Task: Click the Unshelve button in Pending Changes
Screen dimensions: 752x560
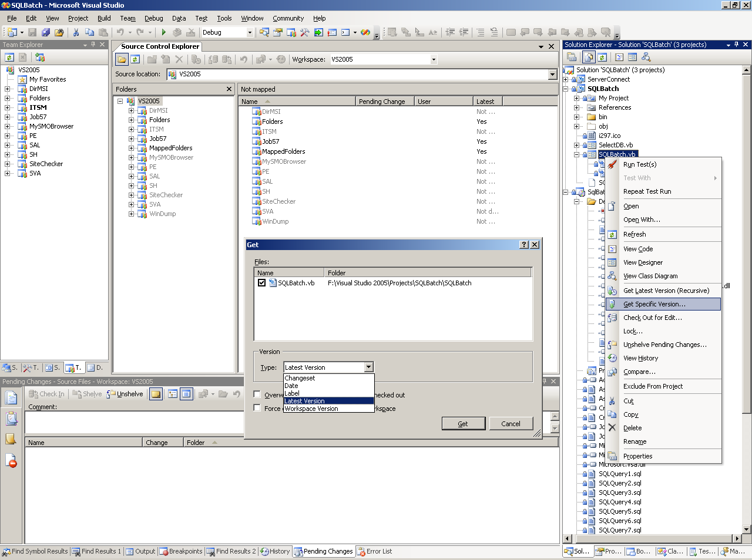Action: [x=125, y=394]
